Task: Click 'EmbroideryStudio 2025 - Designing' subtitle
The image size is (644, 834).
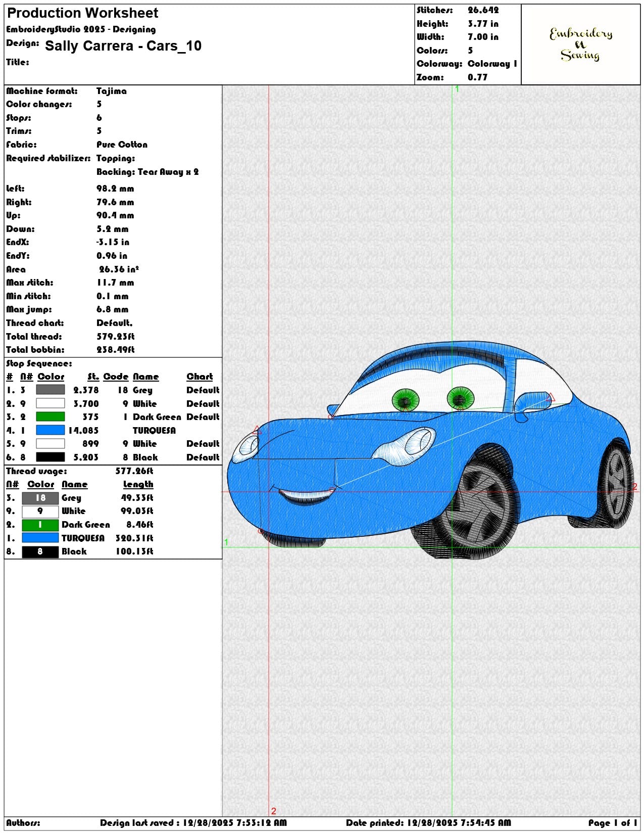Action: point(81,29)
